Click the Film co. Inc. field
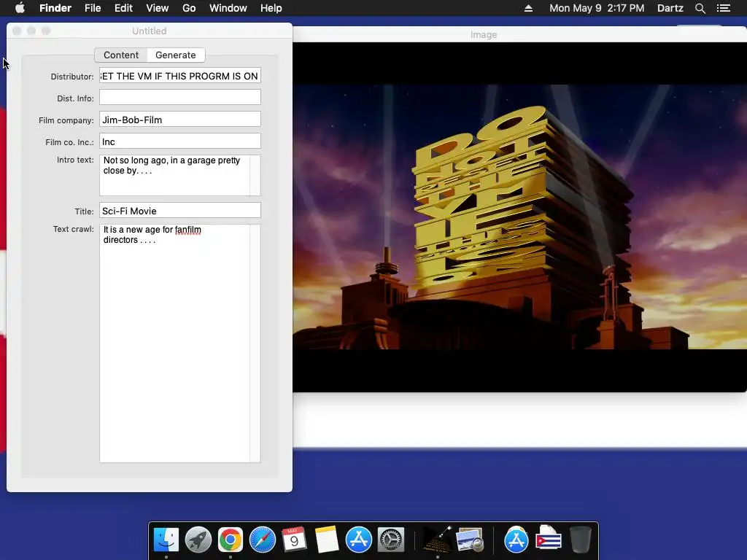Screen dimensions: 747x560 point(180,141)
